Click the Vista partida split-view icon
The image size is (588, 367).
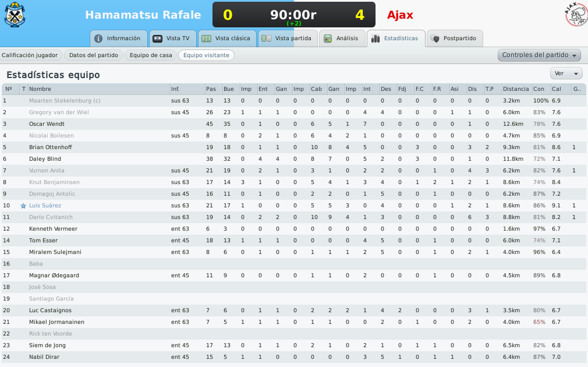coord(266,38)
